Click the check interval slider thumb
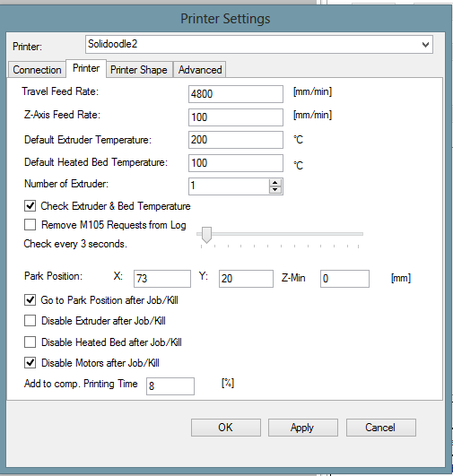This screenshot has height=476, width=453. (x=206, y=235)
